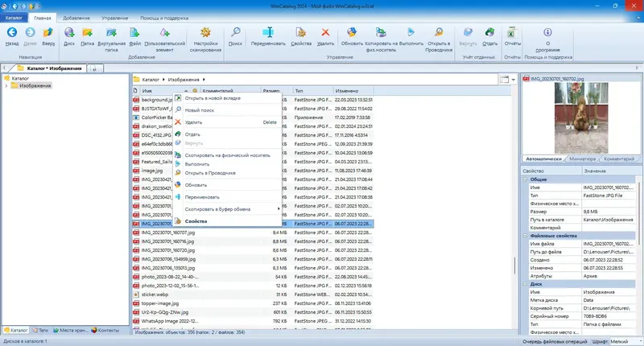Choose Открыть в Проводнике in context menu
644x346 pixels.
(228, 173)
